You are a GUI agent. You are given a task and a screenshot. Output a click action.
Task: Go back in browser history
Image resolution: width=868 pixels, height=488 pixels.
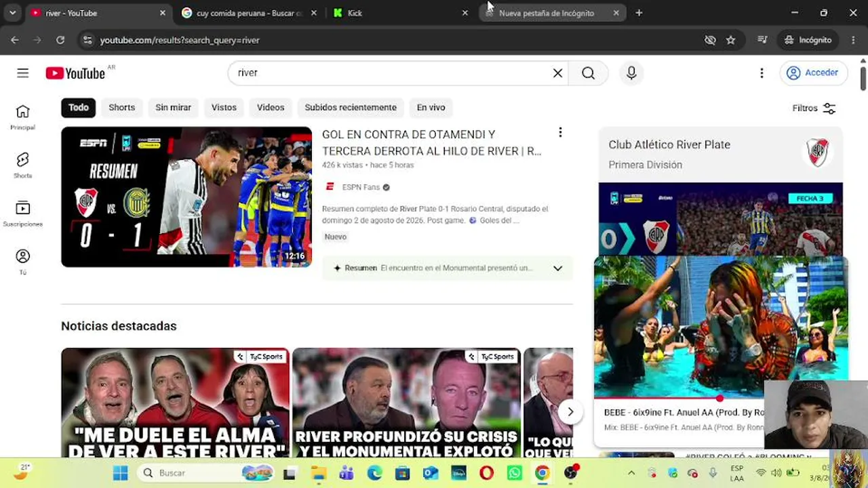[15, 40]
